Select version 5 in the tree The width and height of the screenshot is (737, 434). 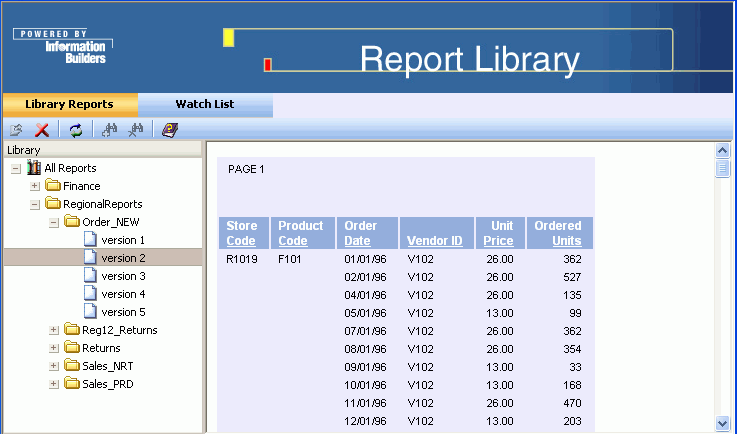coord(124,312)
